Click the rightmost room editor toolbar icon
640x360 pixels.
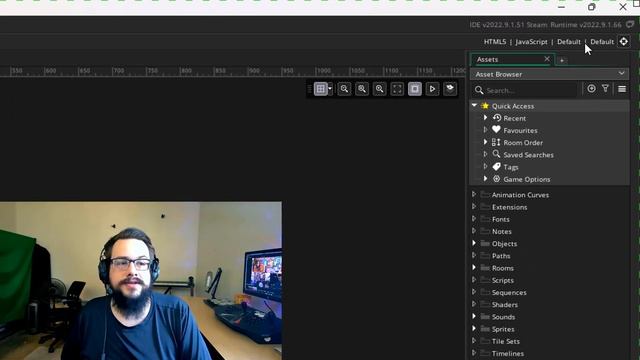point(450,89)
